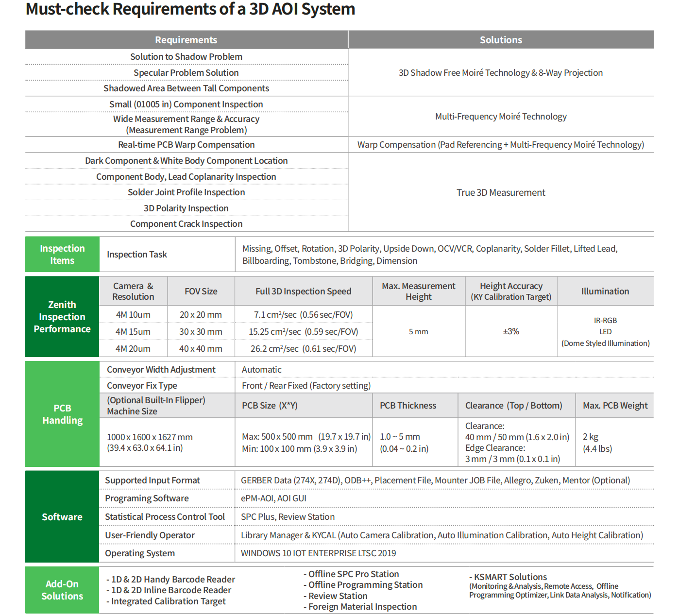678x616 pixels.
Task: Select the 'Inspection Items' green section label
Action: click(62, 255)
